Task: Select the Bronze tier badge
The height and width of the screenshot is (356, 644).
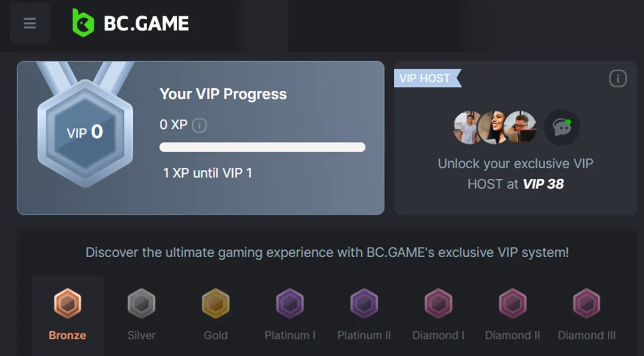Action: click(67, 303)
